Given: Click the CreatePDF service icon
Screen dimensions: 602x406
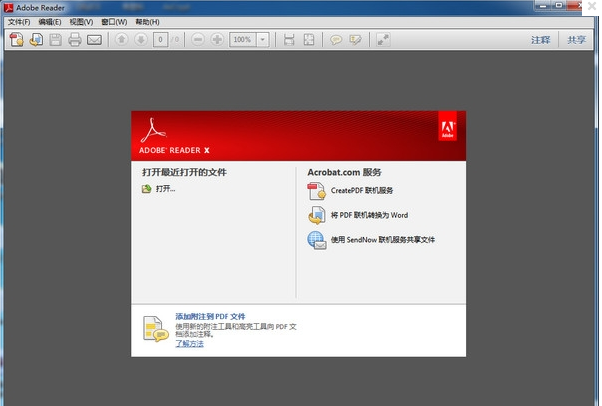Looking at the screenshot, I should coord(317,191).
